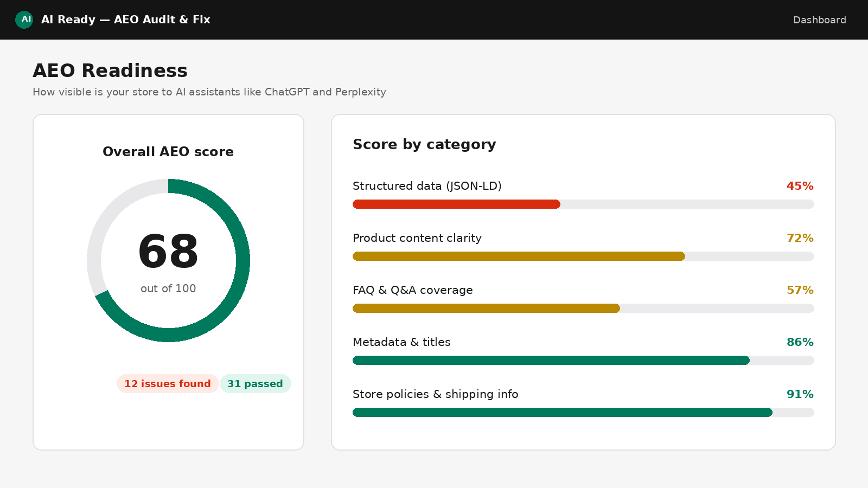This screenshot has height=488, width=868.
Task: Click the 45% structured data percentage
Action: click(800, 186)
